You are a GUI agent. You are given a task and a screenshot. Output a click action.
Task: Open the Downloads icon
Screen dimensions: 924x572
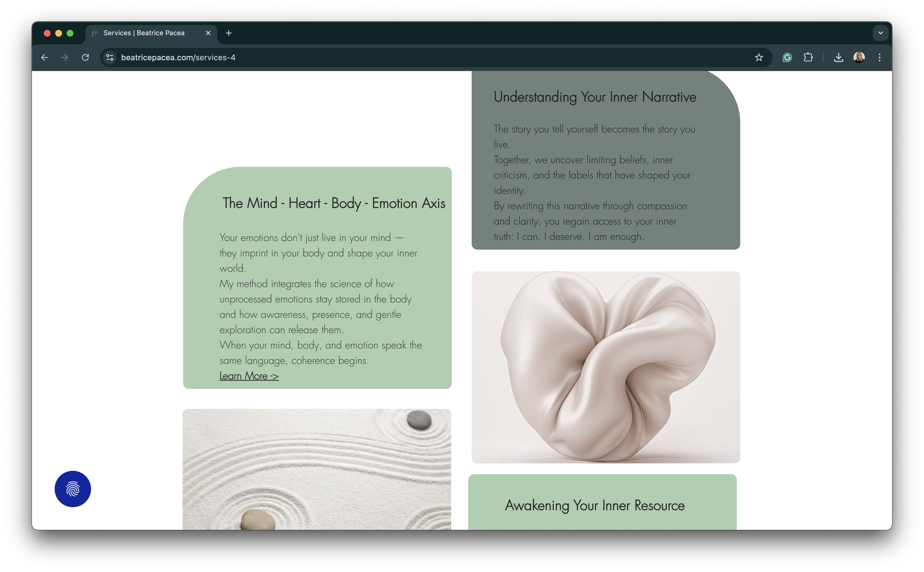838,57
